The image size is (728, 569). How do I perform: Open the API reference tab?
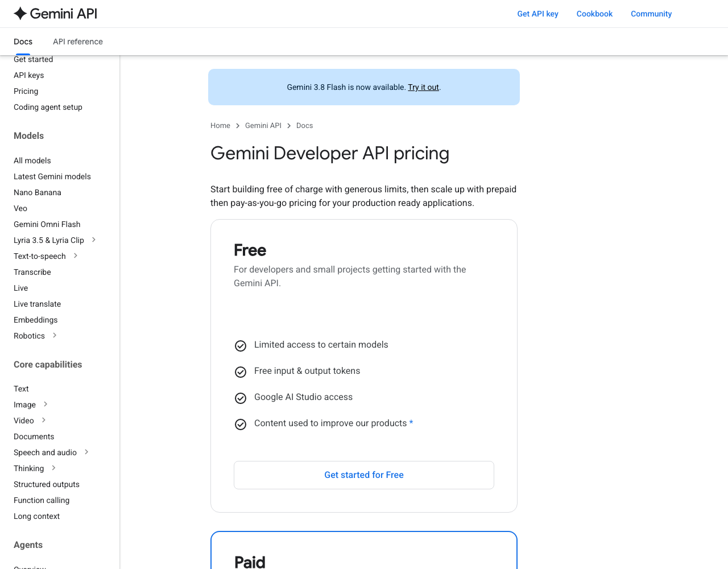[x=78, y=42]
